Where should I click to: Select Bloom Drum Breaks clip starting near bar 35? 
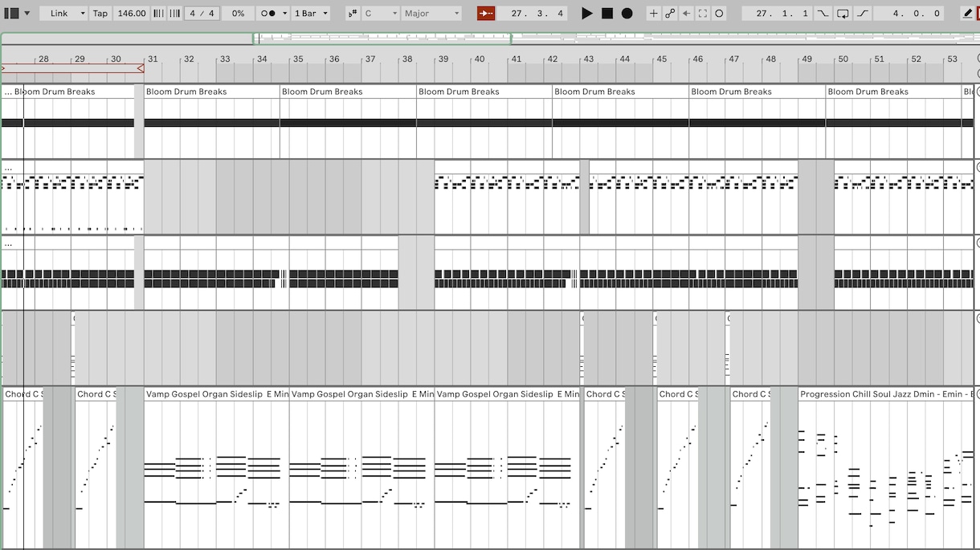pos(348,92)
